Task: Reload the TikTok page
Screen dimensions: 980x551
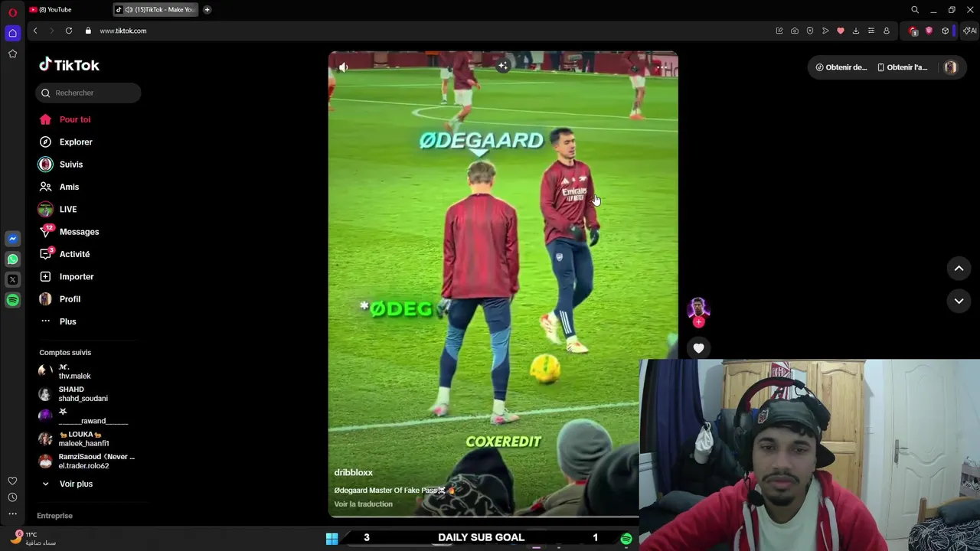Action: [x=69, y=31]
